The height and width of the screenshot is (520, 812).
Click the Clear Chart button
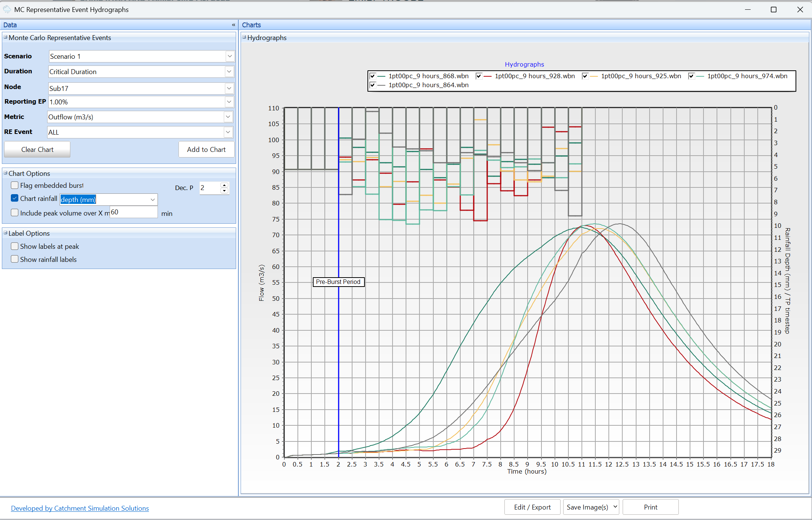click(x=37, y=149)
